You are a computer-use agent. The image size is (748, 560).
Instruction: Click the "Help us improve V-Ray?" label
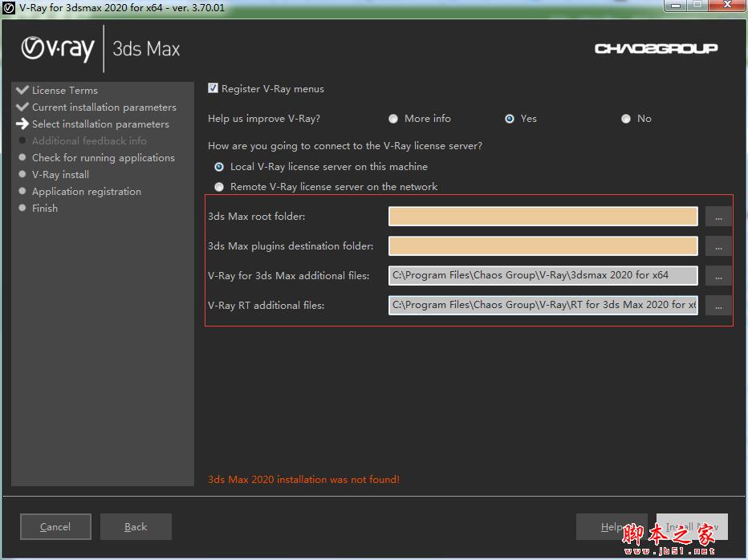click(264, 119)
